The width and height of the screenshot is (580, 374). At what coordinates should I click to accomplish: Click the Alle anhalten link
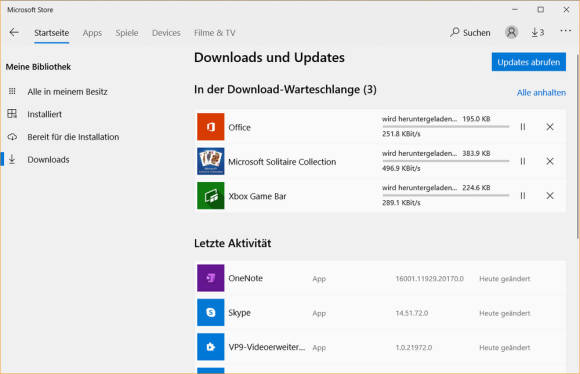coord(541,92)
